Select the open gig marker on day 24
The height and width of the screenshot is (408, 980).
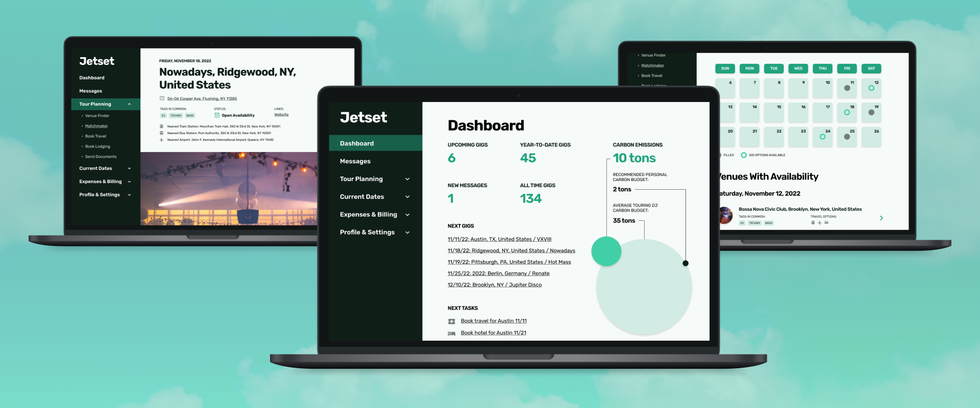pyautogui.click(x=822, y=137)
